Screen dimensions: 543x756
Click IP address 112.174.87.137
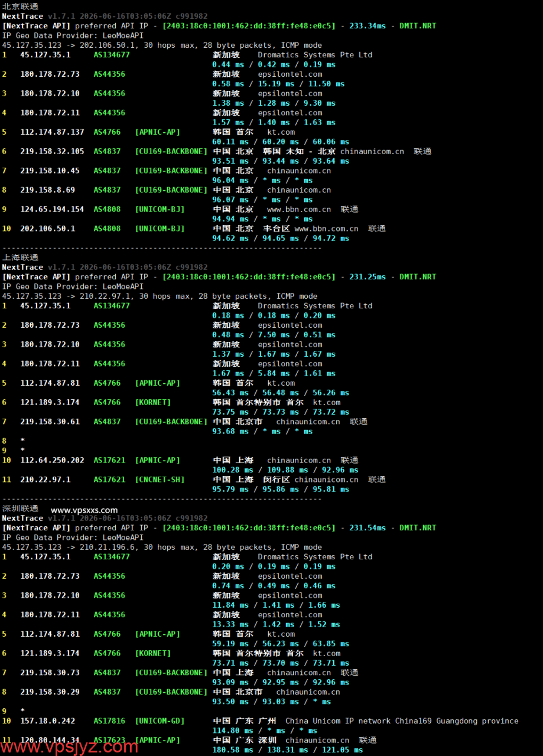pos(52,132)
